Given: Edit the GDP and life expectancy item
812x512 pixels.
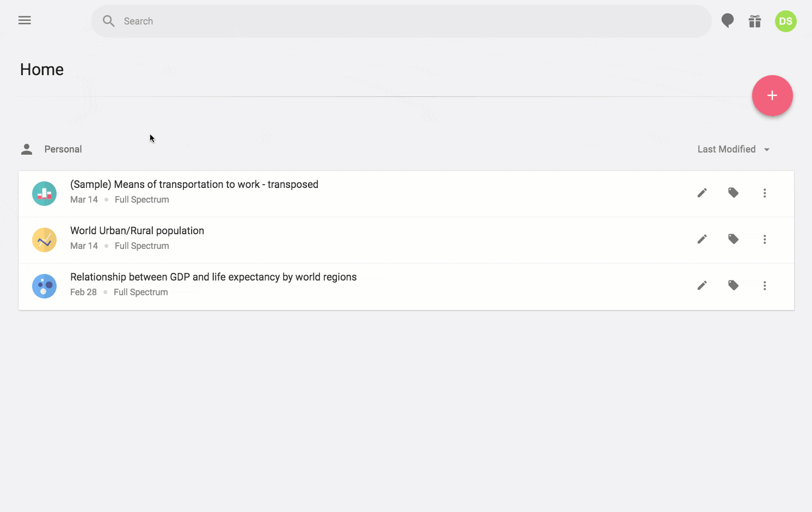Looking at the screenshot, I should click(702, 285).
